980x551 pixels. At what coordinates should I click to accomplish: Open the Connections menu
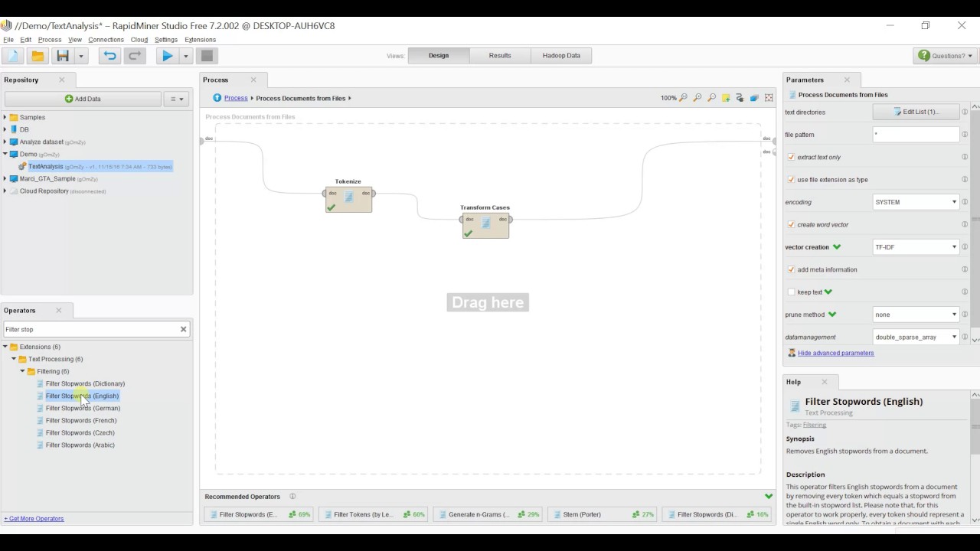[x=106, y=40]
